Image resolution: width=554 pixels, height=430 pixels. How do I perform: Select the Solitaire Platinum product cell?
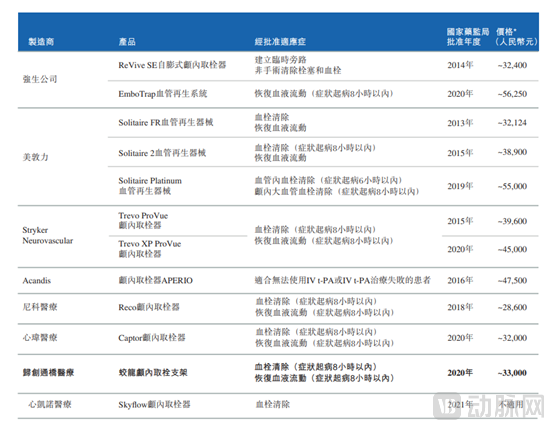(x=150, y=186)
